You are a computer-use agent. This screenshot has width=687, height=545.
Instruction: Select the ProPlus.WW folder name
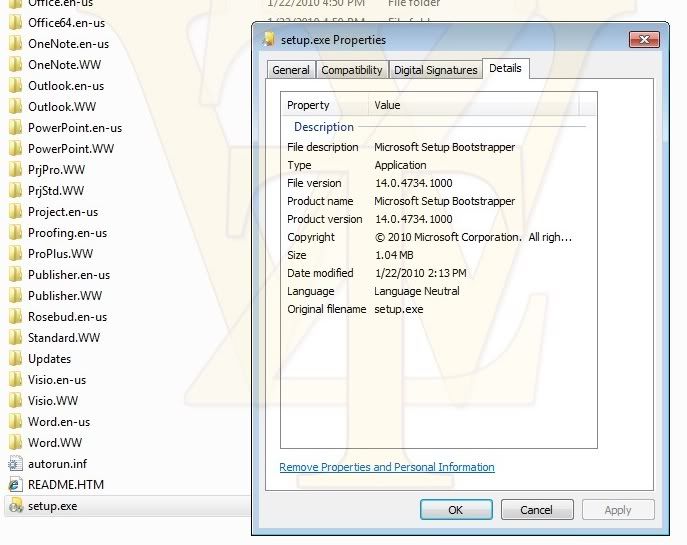pos(60,254)
